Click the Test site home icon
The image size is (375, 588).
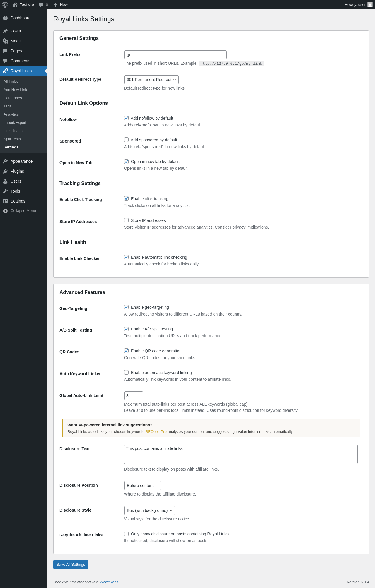15,5
